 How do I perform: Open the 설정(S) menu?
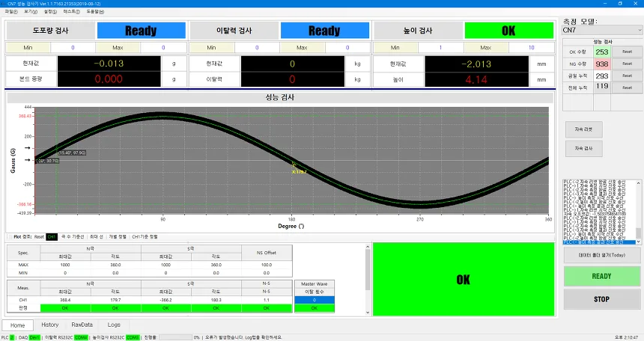[x=50, y=11]
